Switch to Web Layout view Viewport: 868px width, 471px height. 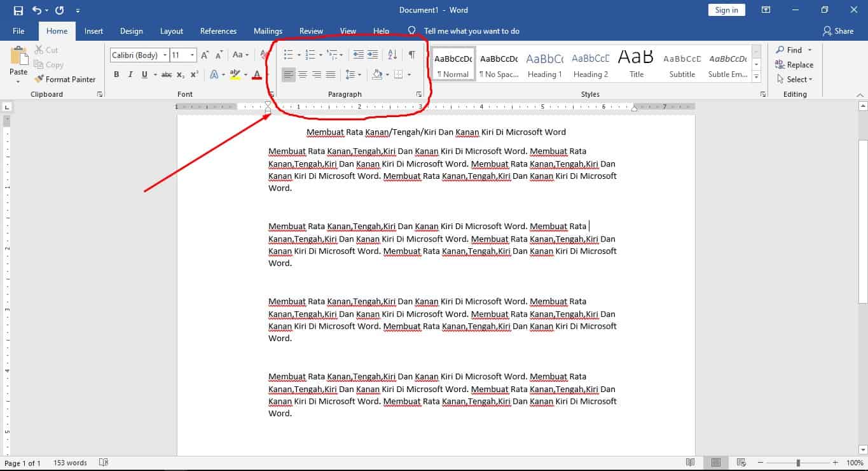point(741,463)
